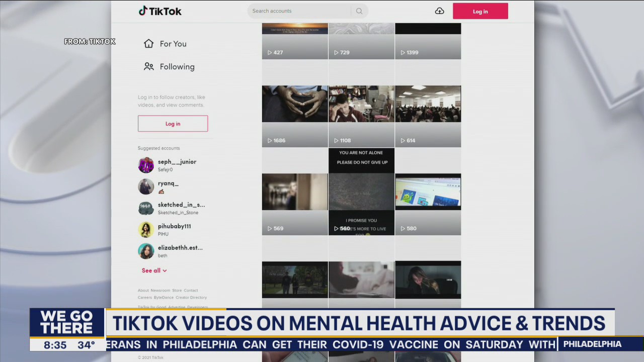Image resolution: width=644 pixels, height=362 pixels.
Task: Visit the Newsroom link in the footer
Action: 160,290
